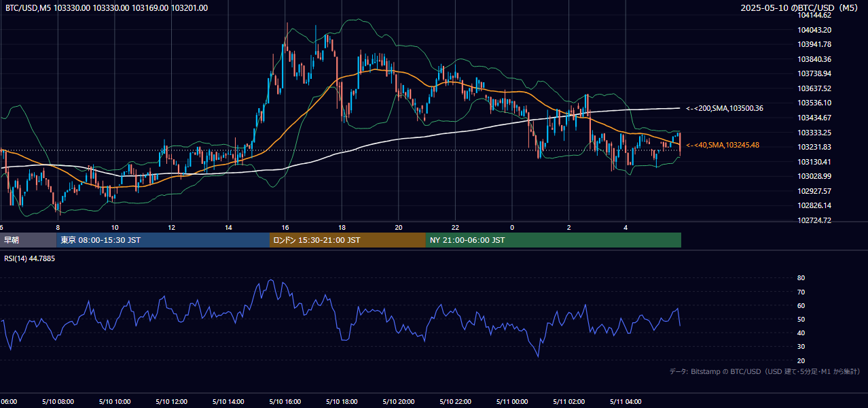Screen dimensions: 868x408
Task: Click the BTC/USD,M5 OHLC header text
Action: 107,7
